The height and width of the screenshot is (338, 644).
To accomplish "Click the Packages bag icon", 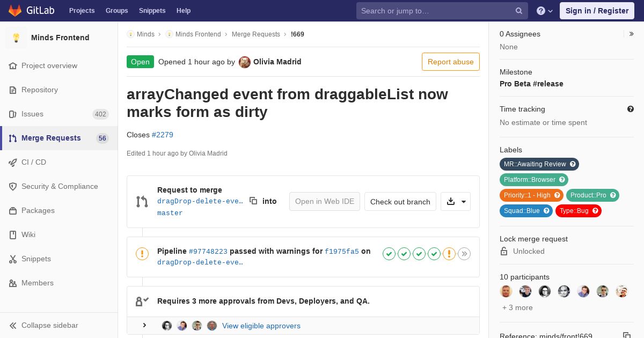I will click(x=13, y=211).
